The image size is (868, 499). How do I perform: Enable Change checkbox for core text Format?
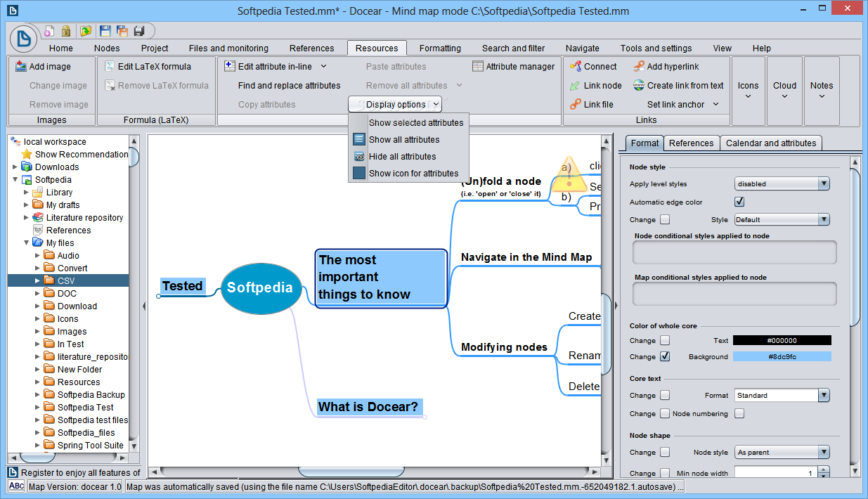pyautogui.click(x=665, y=395)
